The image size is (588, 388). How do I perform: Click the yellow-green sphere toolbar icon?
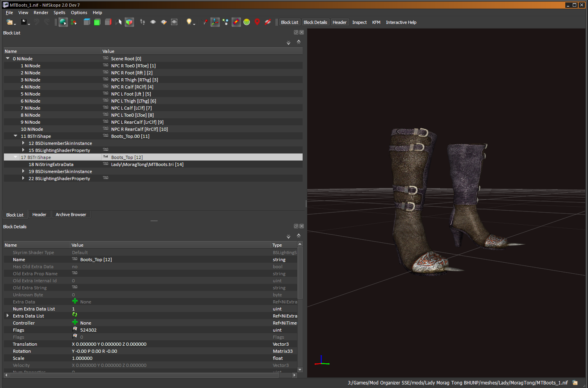pos(247,22)
